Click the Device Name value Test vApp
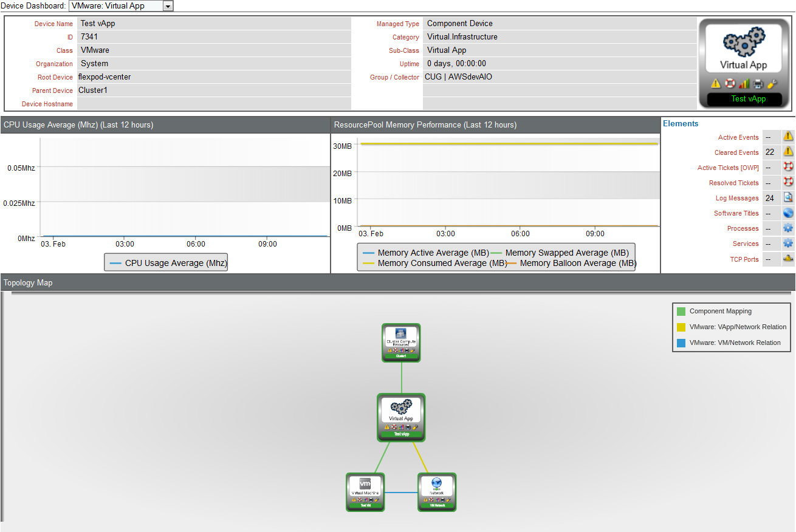The height and width of the screenshot is (532, 796). click(98, 24)
